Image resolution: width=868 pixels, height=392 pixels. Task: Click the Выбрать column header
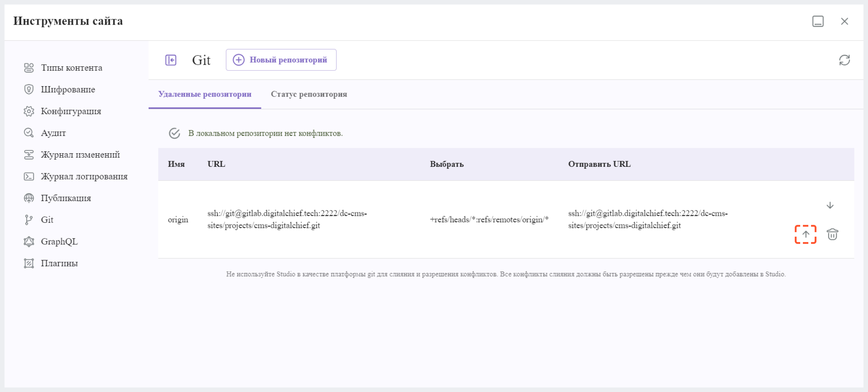tap(446, 164)
